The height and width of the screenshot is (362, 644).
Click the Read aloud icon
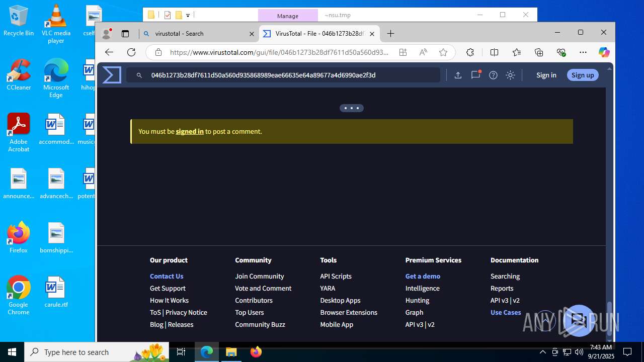423,52
